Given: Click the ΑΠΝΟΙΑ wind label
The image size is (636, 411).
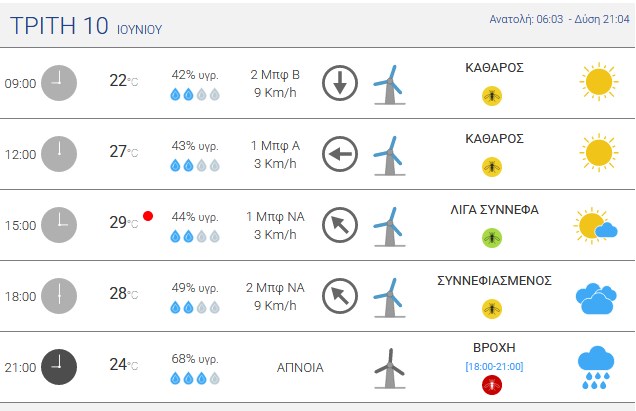Looking at the screenshot, I should click(x=300, y=368).
